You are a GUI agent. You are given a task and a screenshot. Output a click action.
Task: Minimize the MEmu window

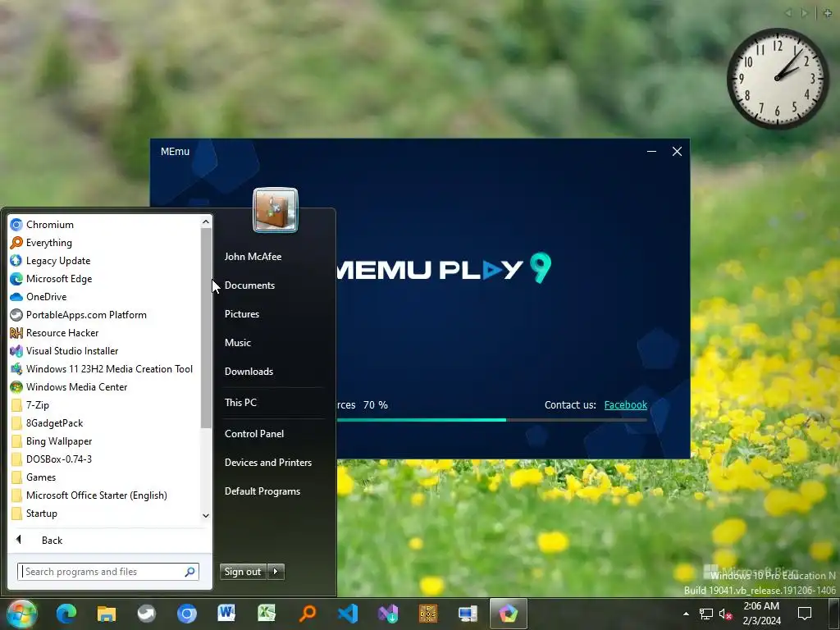651,152
